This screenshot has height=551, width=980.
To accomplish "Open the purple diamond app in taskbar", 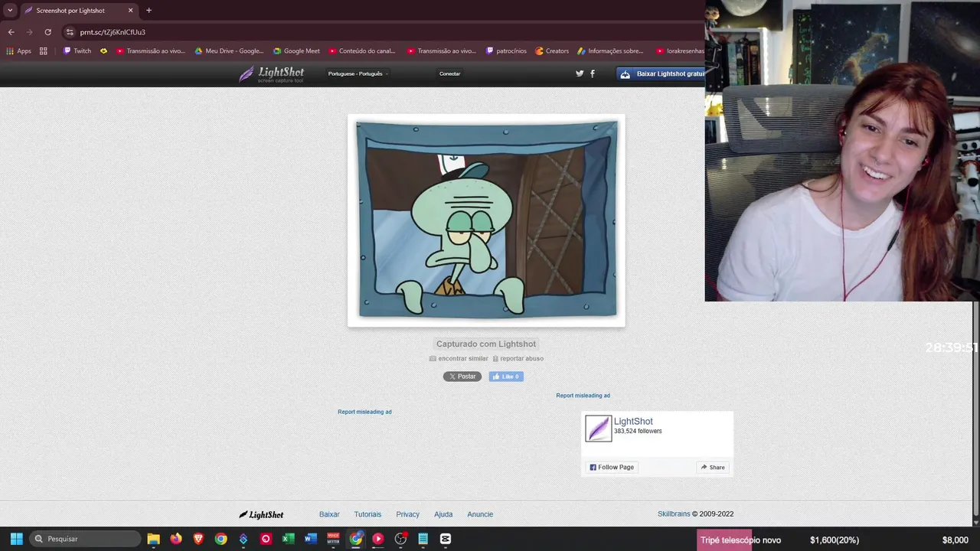I will pos(243,539).
